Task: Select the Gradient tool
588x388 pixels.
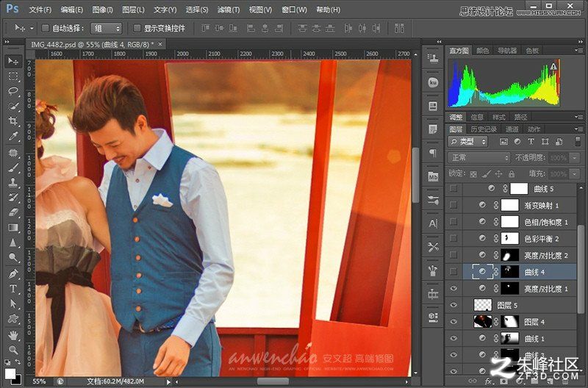Action: (13, 228)
